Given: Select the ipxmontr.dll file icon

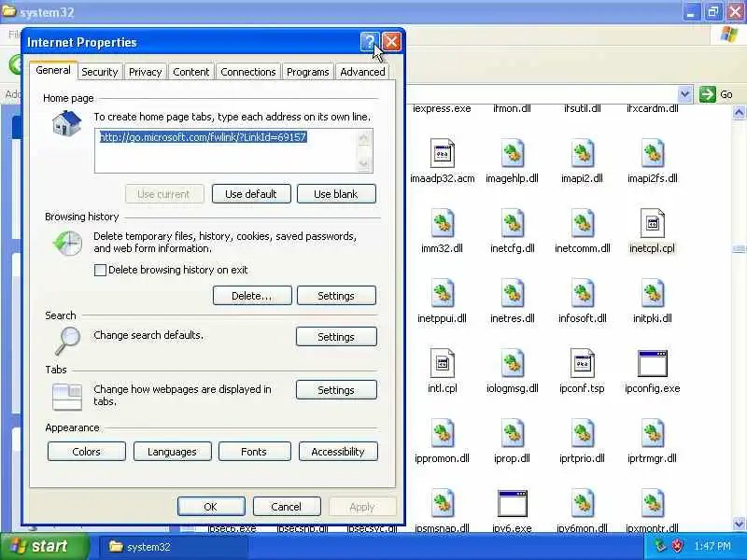Looking at the screenshot, I should pyautogui.click(x=652, y=503).
